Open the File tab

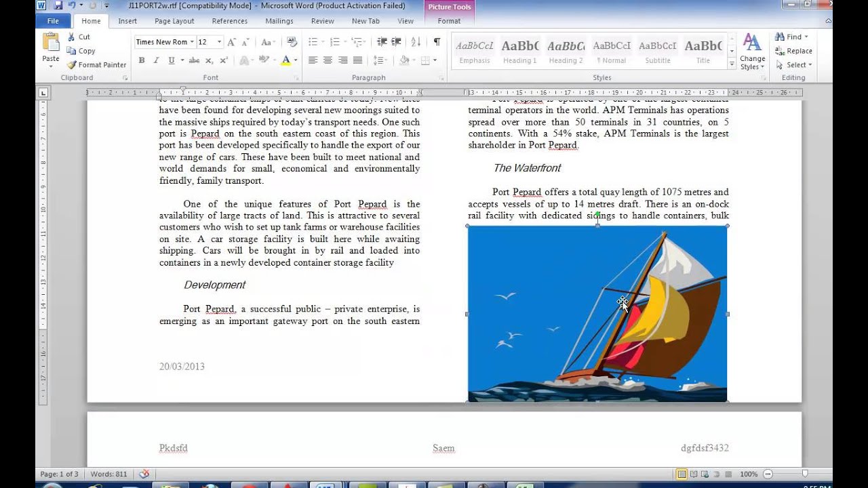[53, 21]
